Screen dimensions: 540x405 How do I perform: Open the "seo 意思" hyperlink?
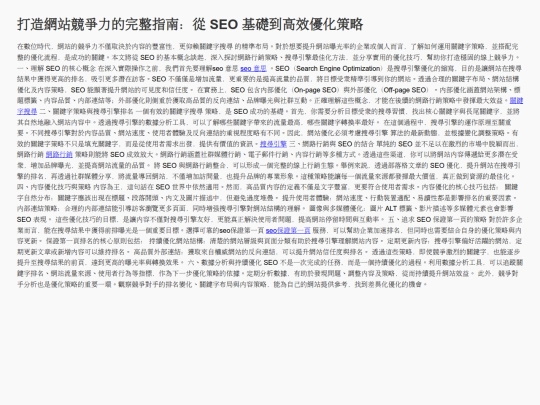253,69
